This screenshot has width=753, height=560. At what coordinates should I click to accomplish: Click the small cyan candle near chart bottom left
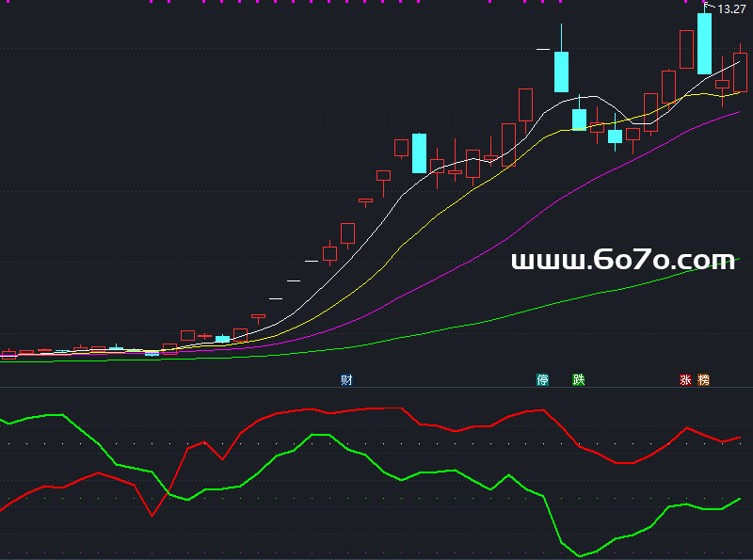pos(222,338)
